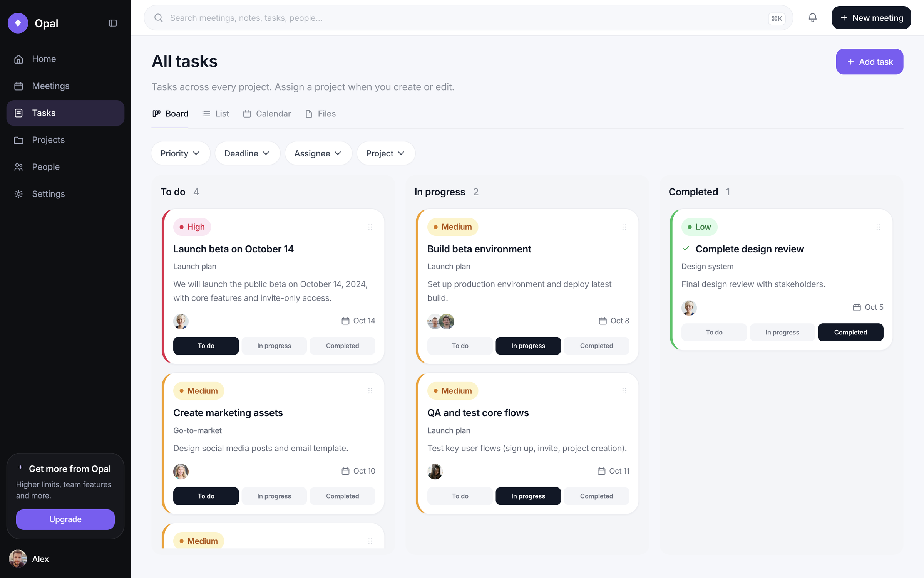Switch to the Calendar view tab
Screen dimensions: 924x578
pyautogui.click(x=267, y=114)
